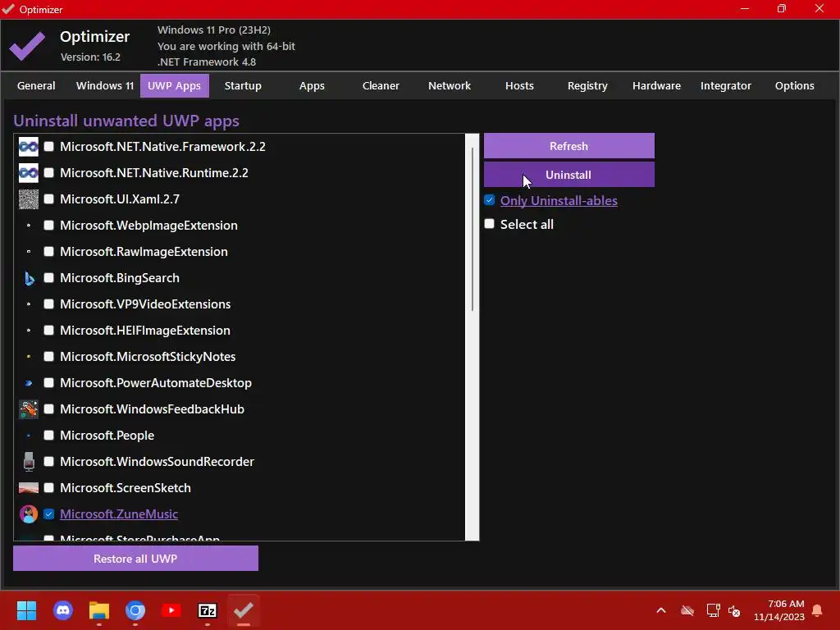Select MicrosoftStickyNotes checkbox
Viewport: 840px width, 630px height.
pyautogui.click(x=48, y=357)
